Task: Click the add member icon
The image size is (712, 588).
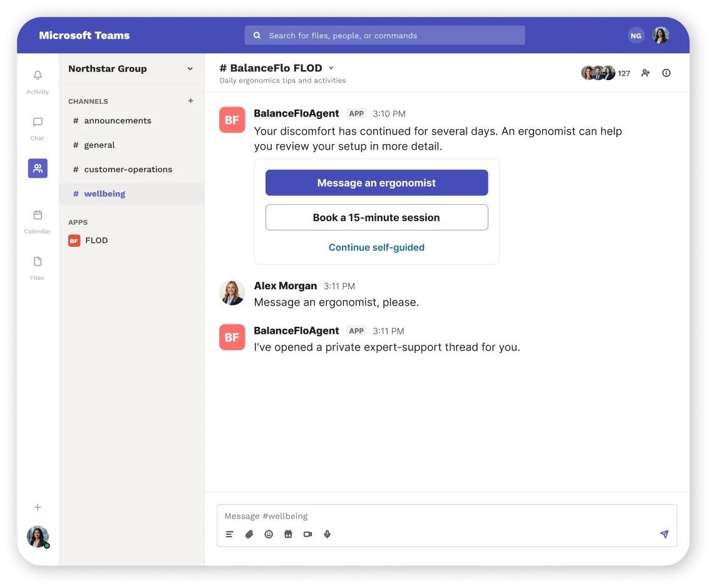Action: pyautogui.click(x=646, y=73)
